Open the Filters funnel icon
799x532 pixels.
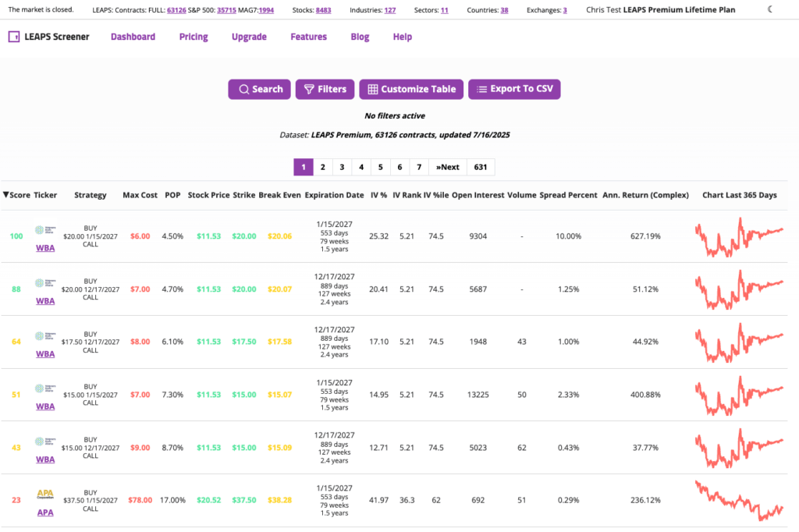tap(310, 89)
